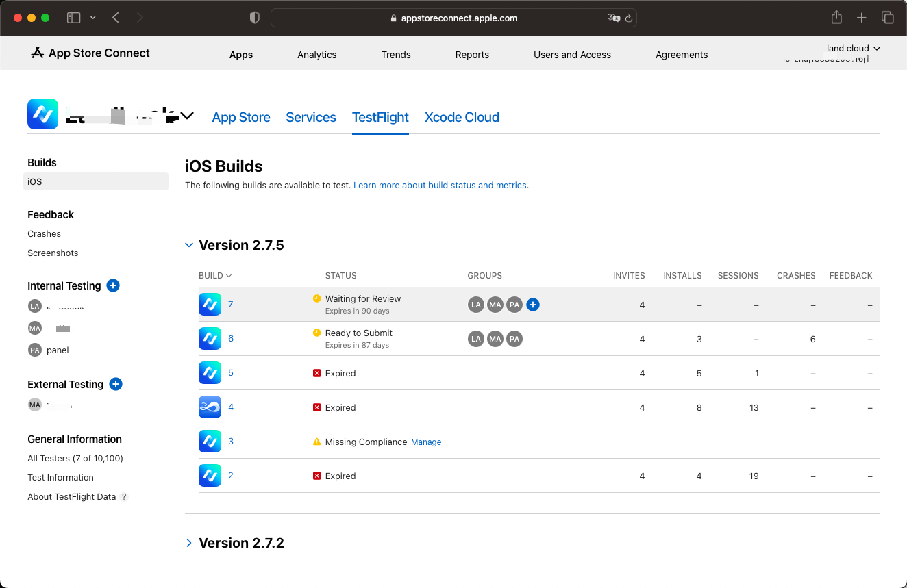This screenshot has width=907, height=588.
Task: Open build 3 link
Action: coord(231,442)
